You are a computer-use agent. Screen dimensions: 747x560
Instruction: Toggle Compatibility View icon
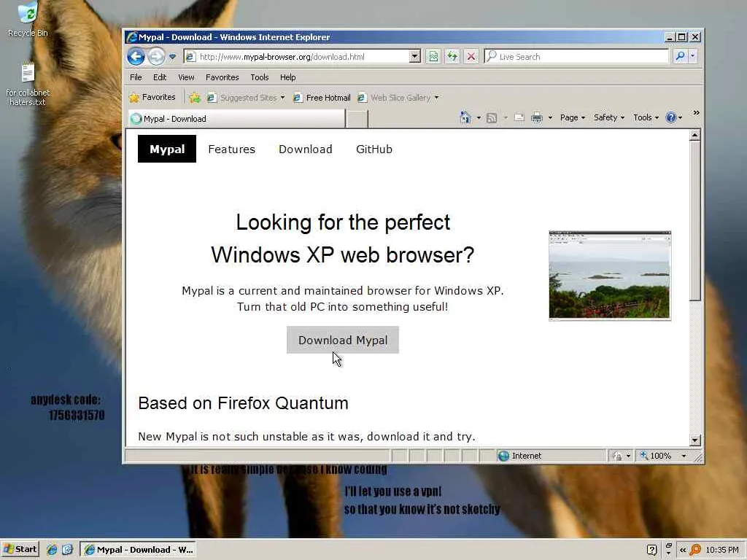433,57
